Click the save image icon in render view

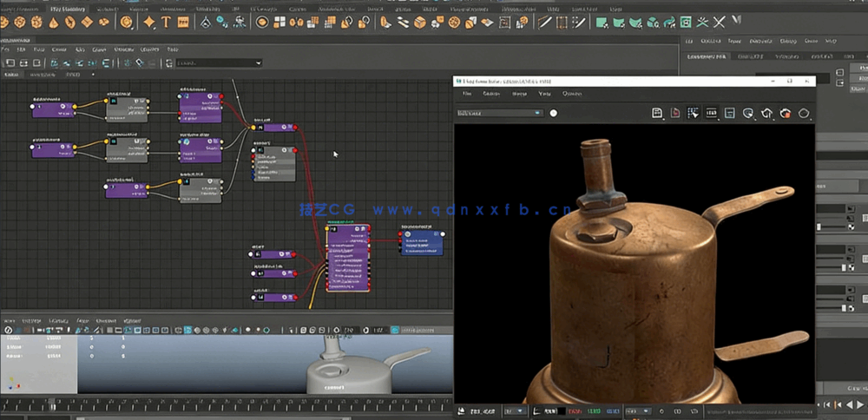pos(658,113)
